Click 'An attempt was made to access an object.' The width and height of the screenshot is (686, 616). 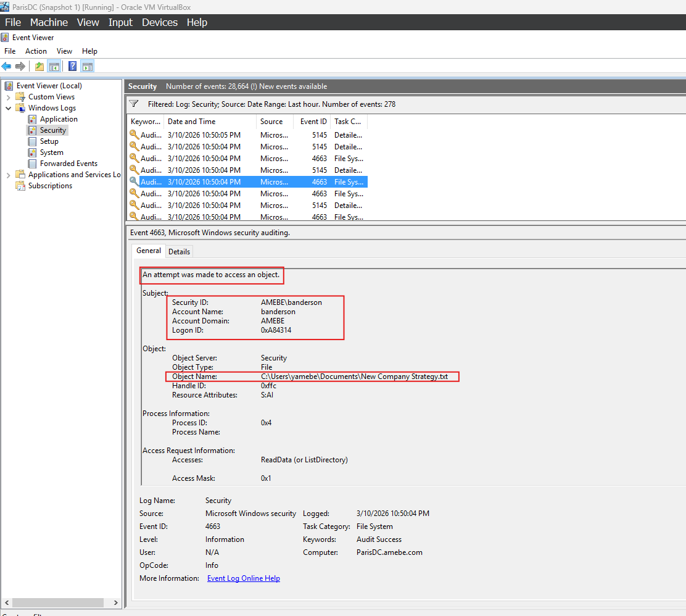point(211,275)
